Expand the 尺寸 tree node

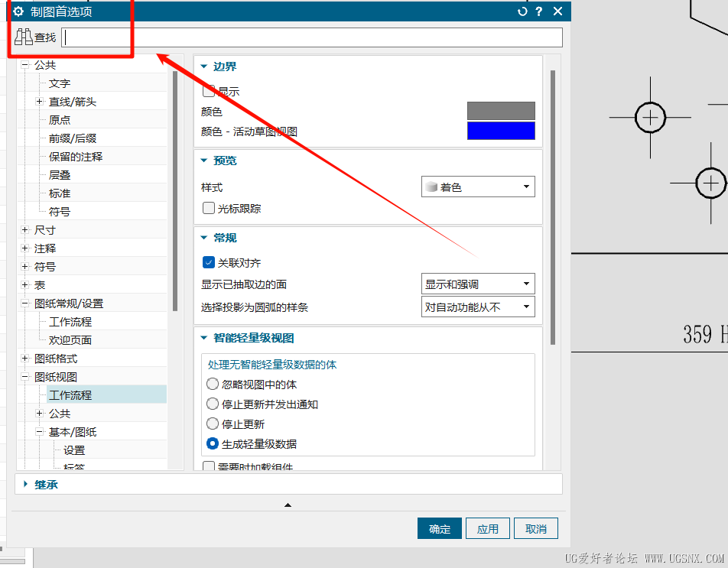pos(25,229)
